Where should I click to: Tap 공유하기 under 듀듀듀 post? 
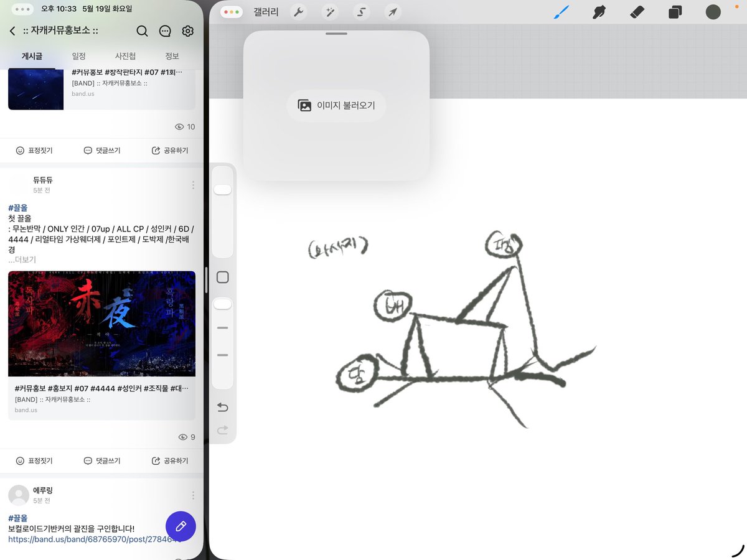pos(170,461)
